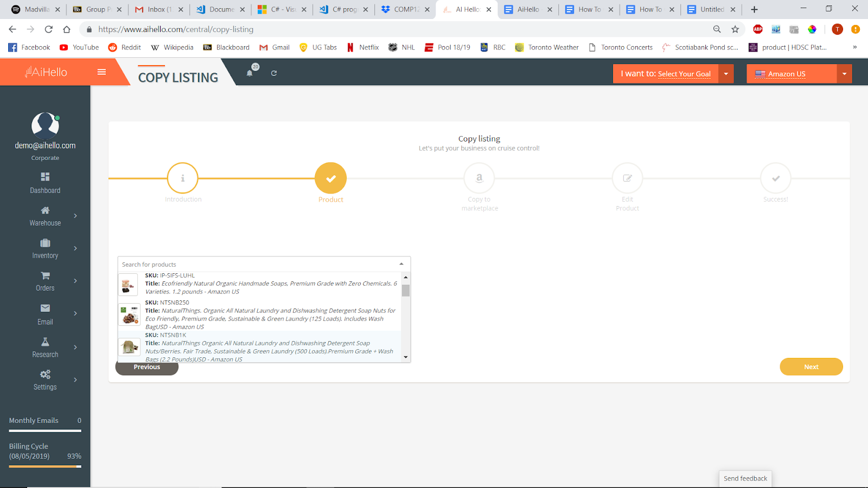Open the hamburger menu beside the AiHello logo
The height and width of the screenshot is (488, 868).
click(101, 72)
